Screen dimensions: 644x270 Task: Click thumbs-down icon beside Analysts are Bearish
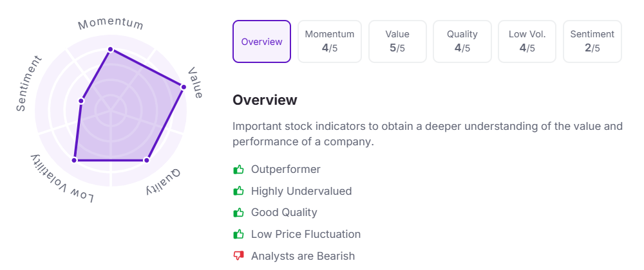(239, 256)
